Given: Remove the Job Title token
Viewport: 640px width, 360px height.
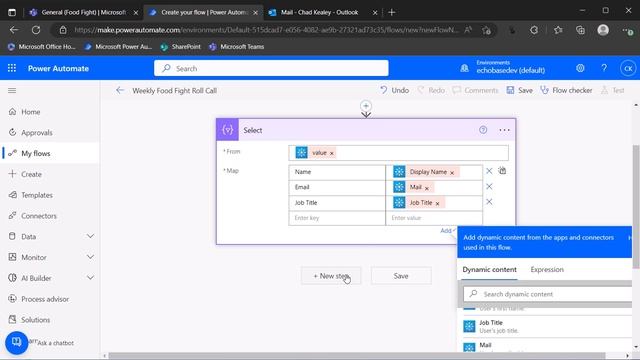Looking at the screenshot, I should tap(437, 203).
